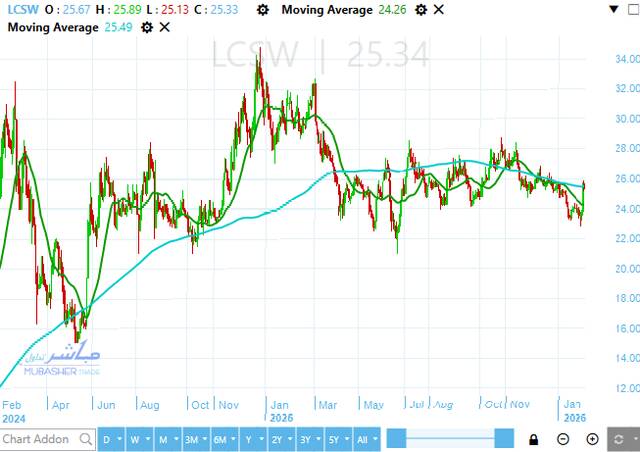Open LCSW chart settings gear
The image size is (640, 452).
click(x=262, y=9)
